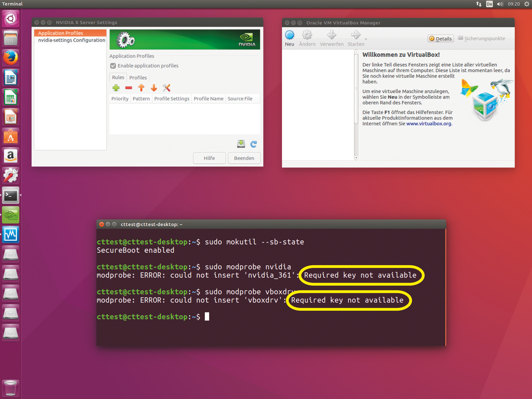Select nvidia-settings Configuration in the sidebar
The image size is (532, 399).
point(71,40)
